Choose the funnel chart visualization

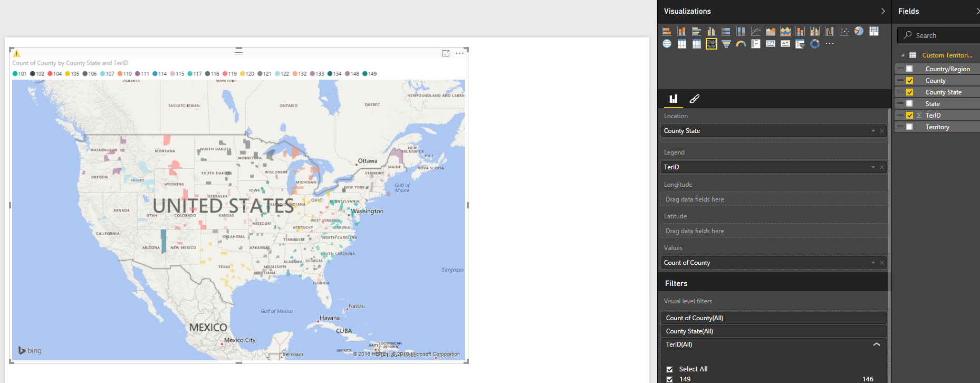pyautogui.click(x=726, y=44)
